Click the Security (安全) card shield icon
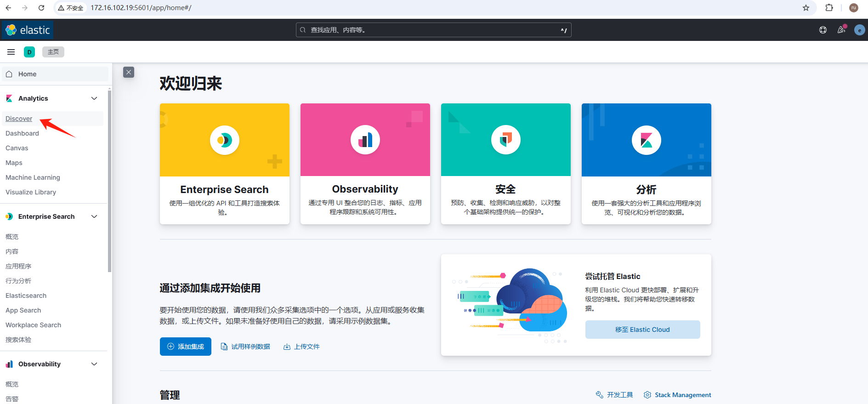This screenshot has height=404, width=868. [x=506, y=140]
